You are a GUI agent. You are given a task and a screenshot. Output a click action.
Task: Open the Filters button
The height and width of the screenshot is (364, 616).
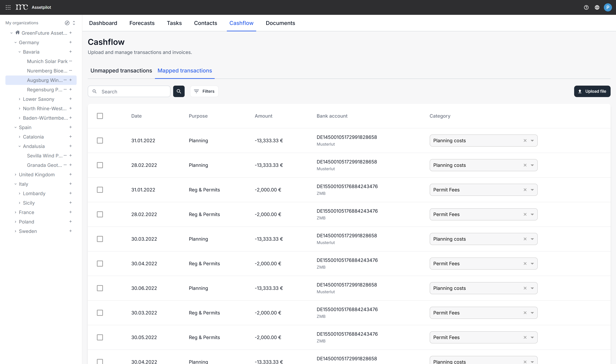pos(204,91)
